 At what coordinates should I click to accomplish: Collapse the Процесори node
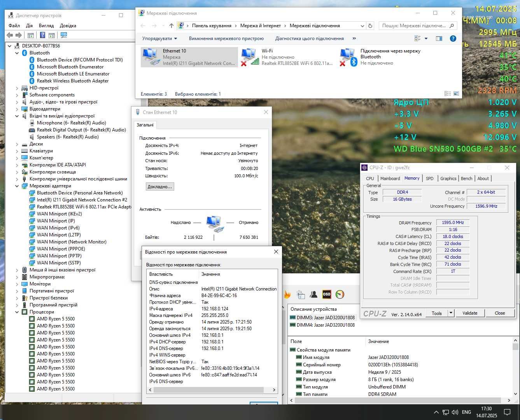[17, 312]
